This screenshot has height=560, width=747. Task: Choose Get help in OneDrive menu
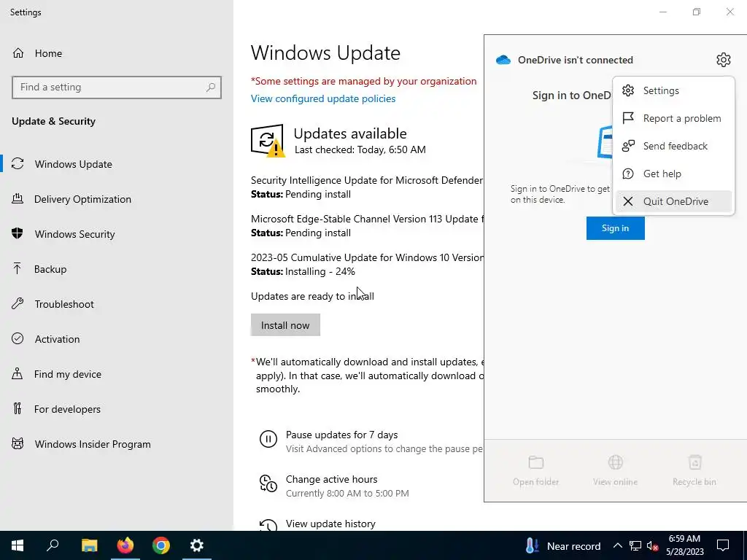click(673, 174)
